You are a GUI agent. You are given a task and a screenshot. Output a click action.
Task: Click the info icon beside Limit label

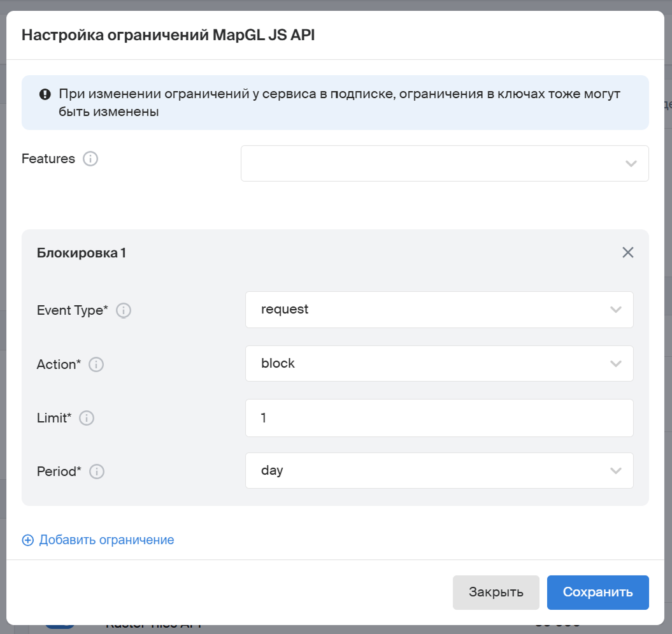[87, 418]
